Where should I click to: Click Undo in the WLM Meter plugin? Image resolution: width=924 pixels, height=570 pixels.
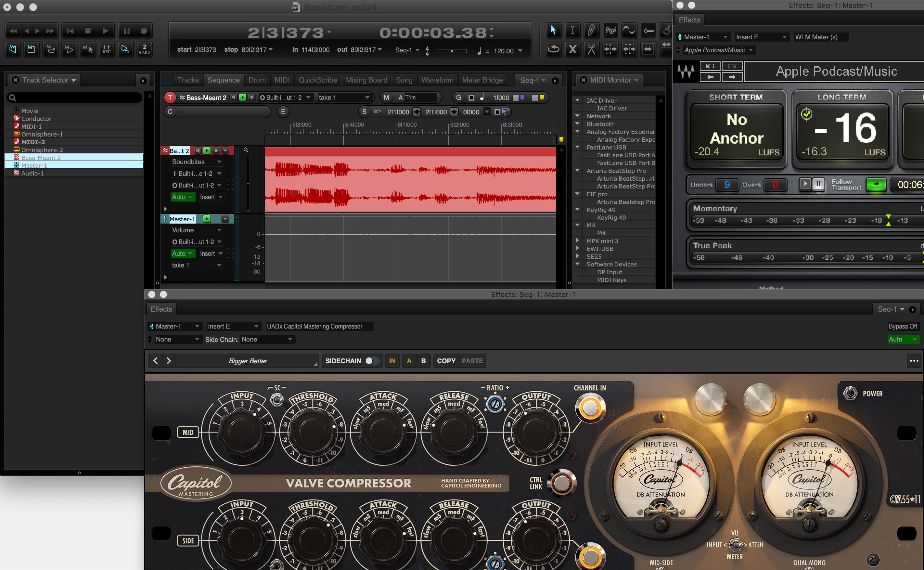click(710, 66)
